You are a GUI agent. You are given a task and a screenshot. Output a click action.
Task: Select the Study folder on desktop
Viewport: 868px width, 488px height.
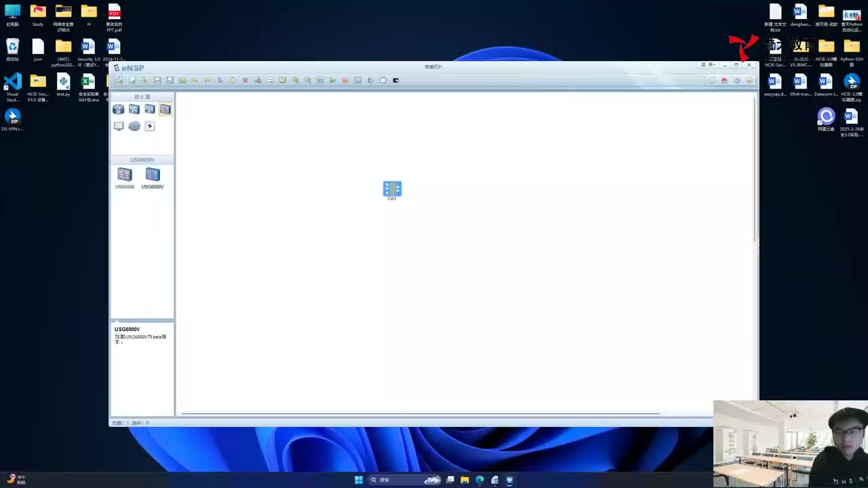(38, 15)
